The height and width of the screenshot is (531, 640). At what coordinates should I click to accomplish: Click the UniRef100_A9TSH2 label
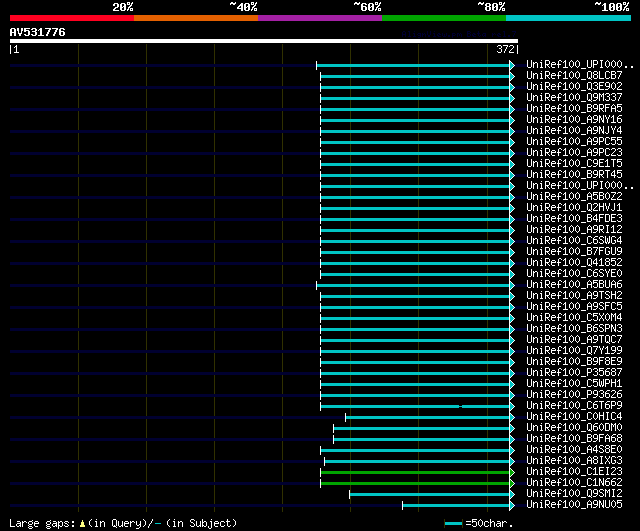(574, 296)
